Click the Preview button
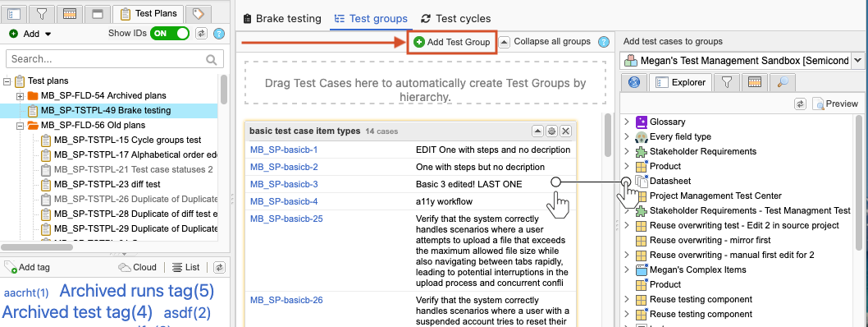This screenshot has width=868, height=327. tap(836, 104)
